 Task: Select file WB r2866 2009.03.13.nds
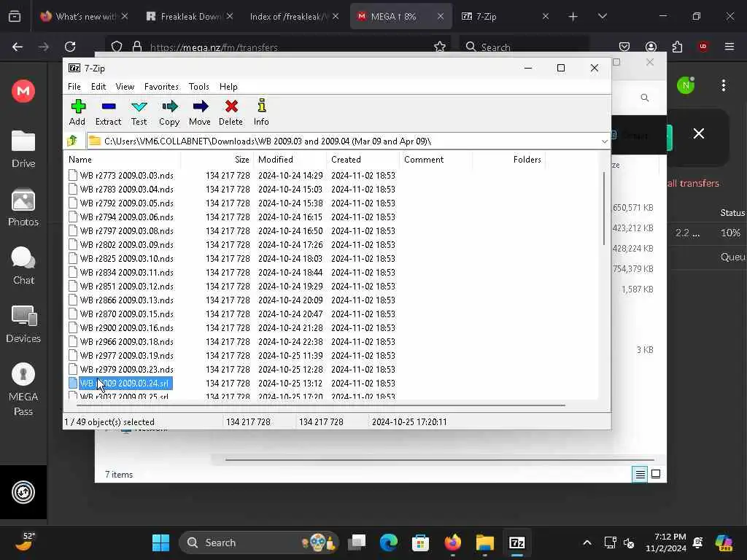(x=121, y=300)
